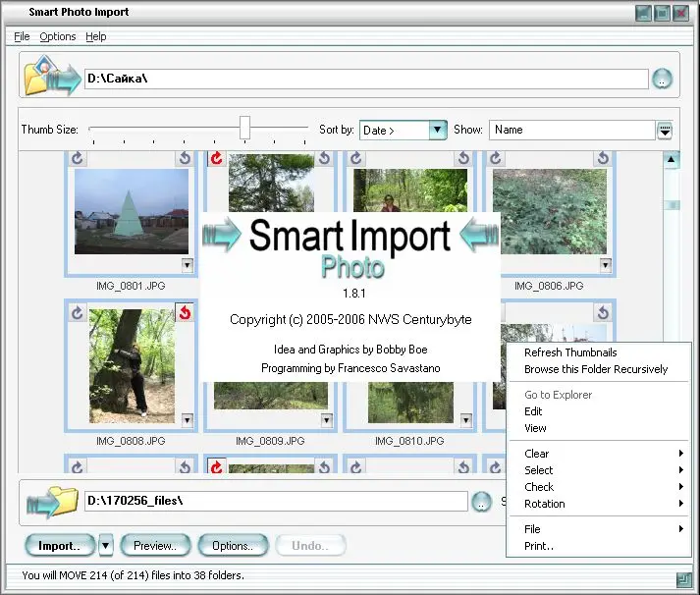Open the Help menu

click(96, 36)
